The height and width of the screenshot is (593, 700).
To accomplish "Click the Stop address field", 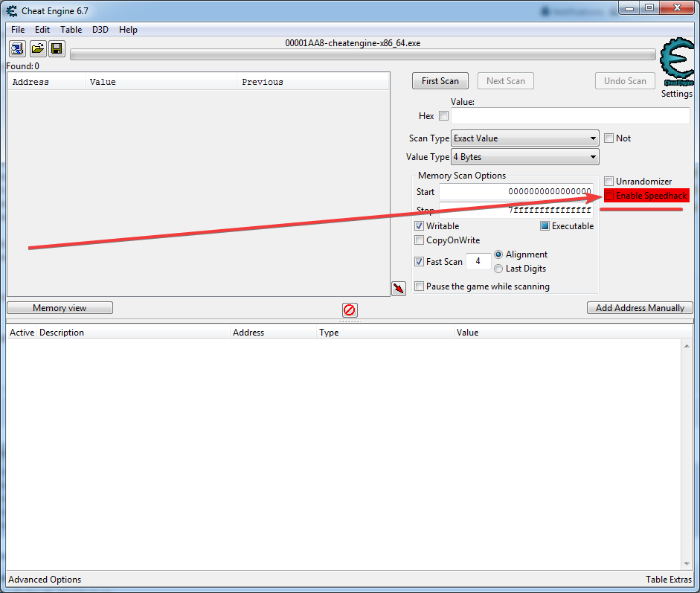I will [x=516, y=210].
